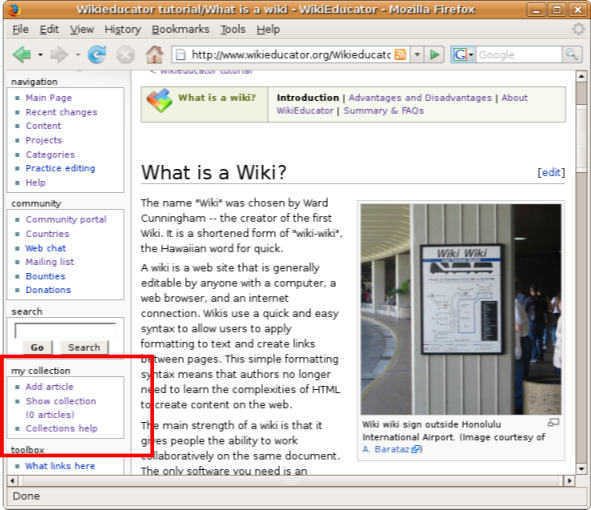Open the Categories link

[x=50, y=155]
